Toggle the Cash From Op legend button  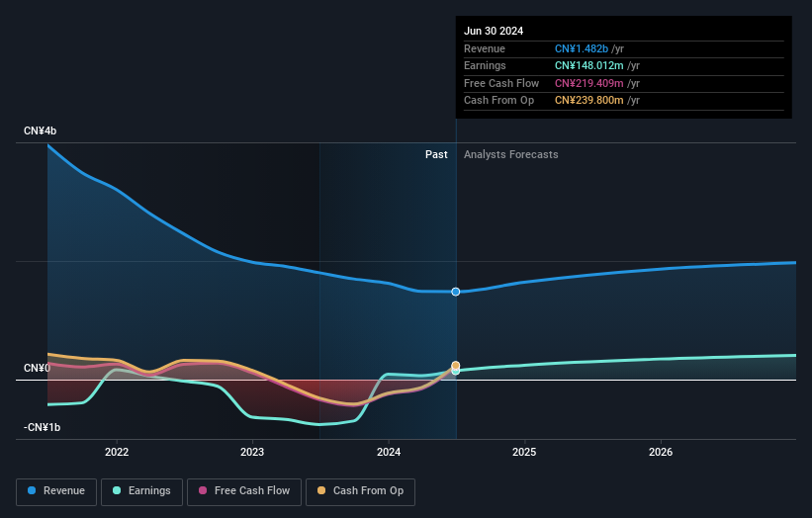tap(360, 491)
